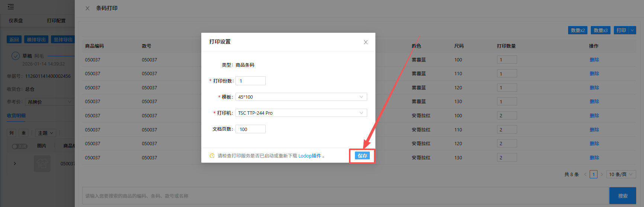
Task: Delete the 雾霾蓝 size 130 row
Action: click(x=594, y=102)
